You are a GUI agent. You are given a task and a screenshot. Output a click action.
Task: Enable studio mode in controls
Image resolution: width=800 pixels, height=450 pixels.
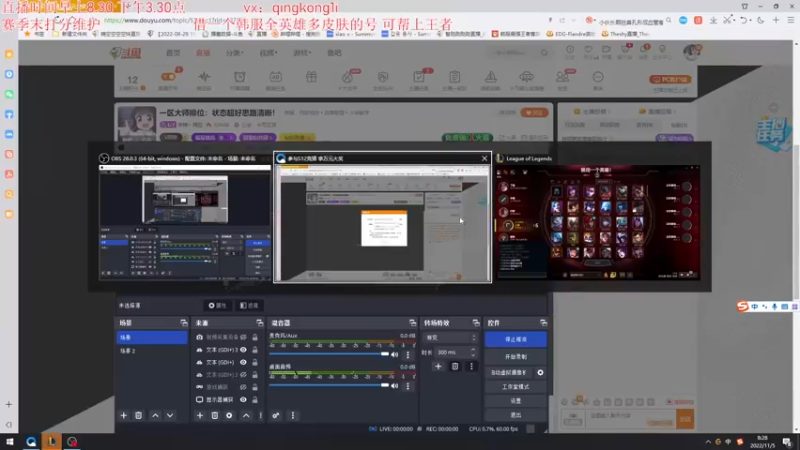515,387
